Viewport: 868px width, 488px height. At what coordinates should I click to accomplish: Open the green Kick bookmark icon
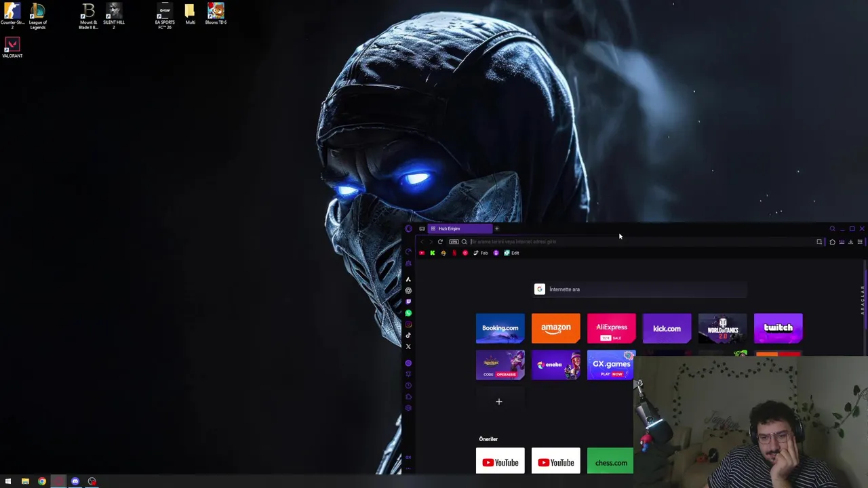pos(433,253)
